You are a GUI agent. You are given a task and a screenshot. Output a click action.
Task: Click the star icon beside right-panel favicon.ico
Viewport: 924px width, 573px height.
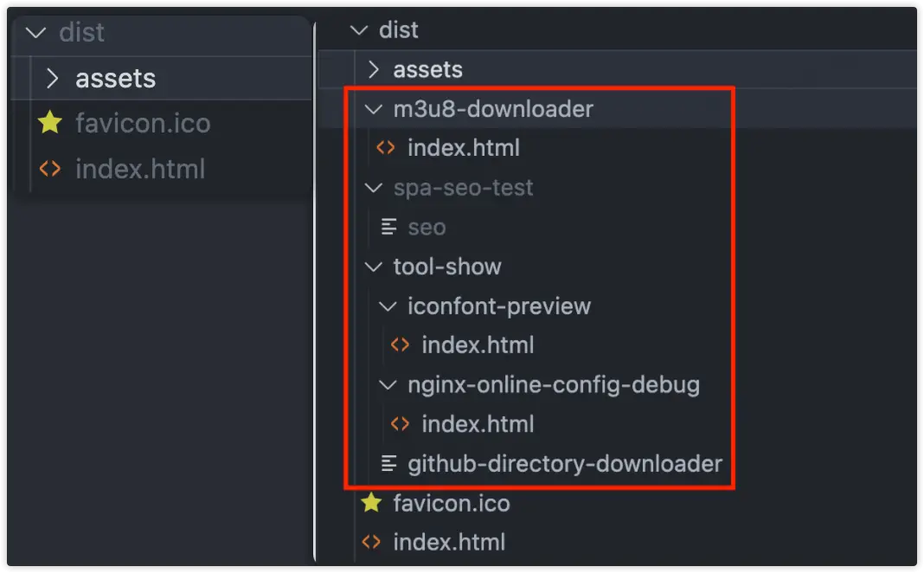coord(371,503)
